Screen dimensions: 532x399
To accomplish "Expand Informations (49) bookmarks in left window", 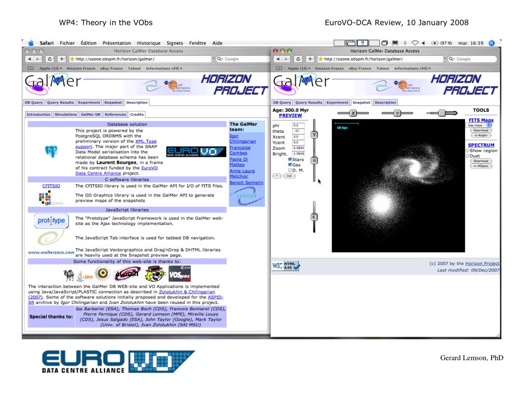I will coord(164,69).
